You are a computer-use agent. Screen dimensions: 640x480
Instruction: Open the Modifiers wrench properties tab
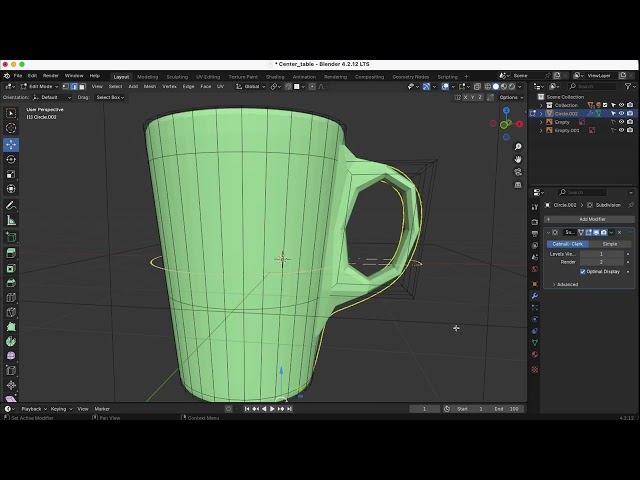click(x=535, y=296)
